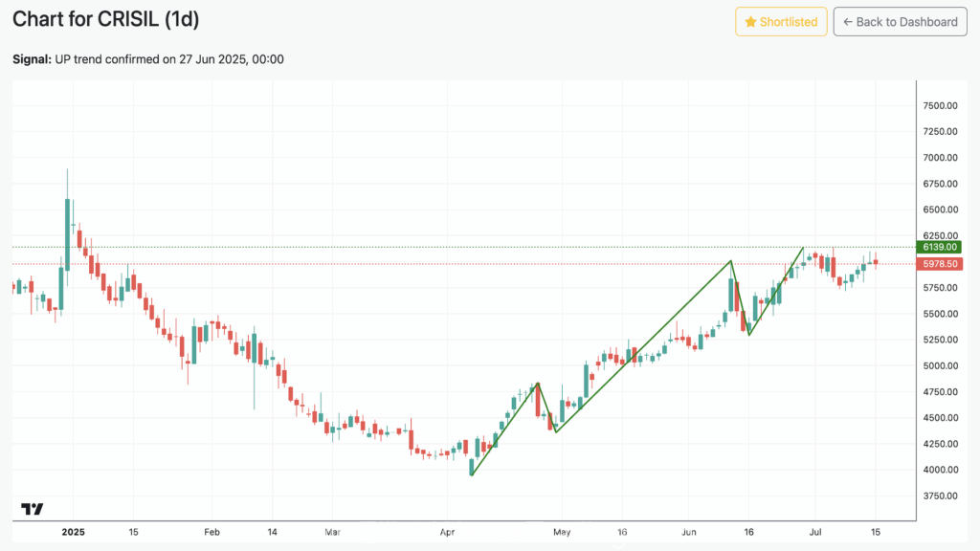Image resolution: width=980 pixels, height=551 pixels.
Task: Click the 5750.00 price axis label
Action: 940,288
